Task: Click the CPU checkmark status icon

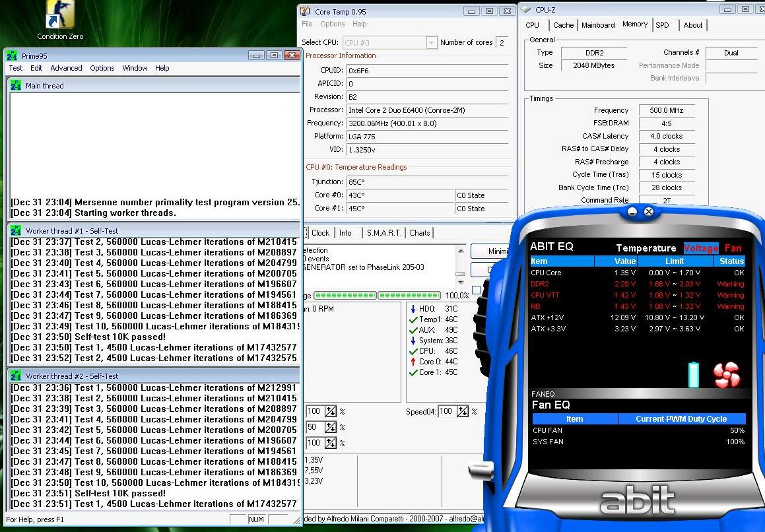Action: [x=413, y=351]
